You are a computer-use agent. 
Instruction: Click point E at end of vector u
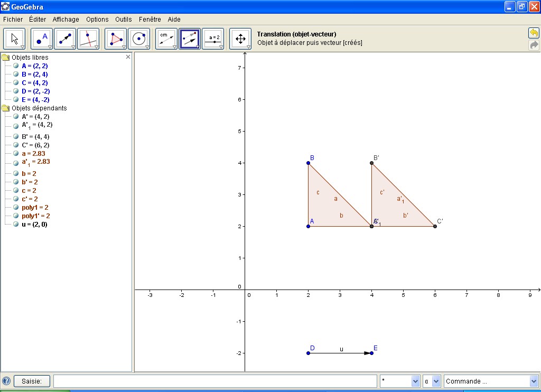pyautogui.click(x=371, y=353)
